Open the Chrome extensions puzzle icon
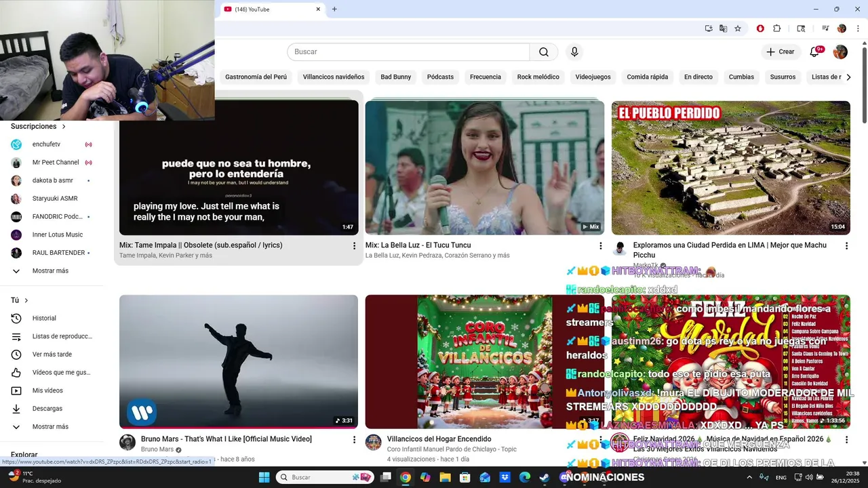Screen dimensions: 868x488 [777, 28]
